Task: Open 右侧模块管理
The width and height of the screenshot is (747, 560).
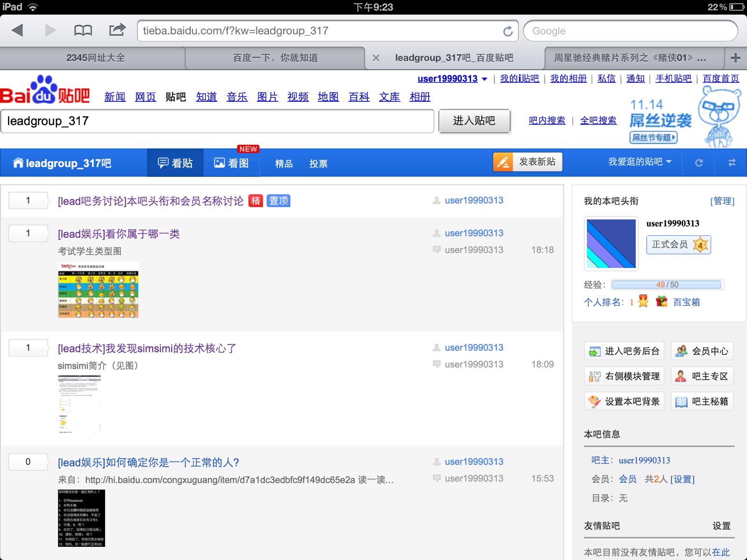Action: 624,376
